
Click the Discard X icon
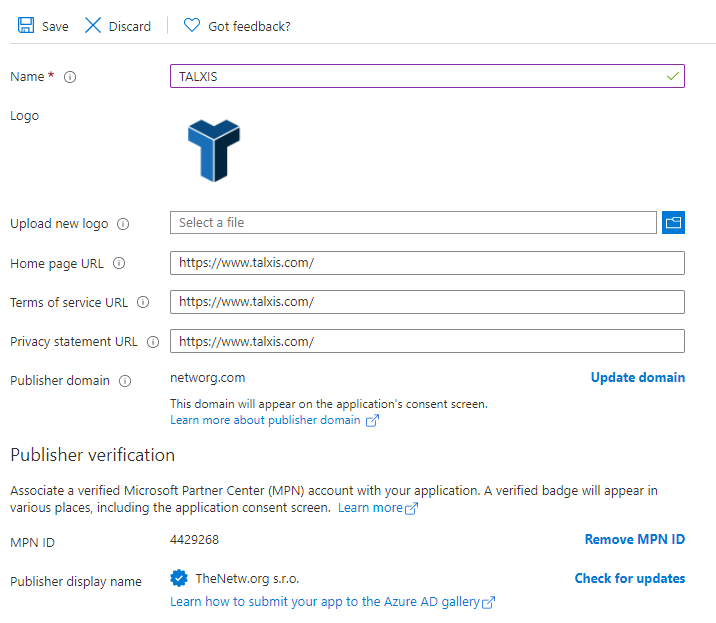(x=93, y=26)
